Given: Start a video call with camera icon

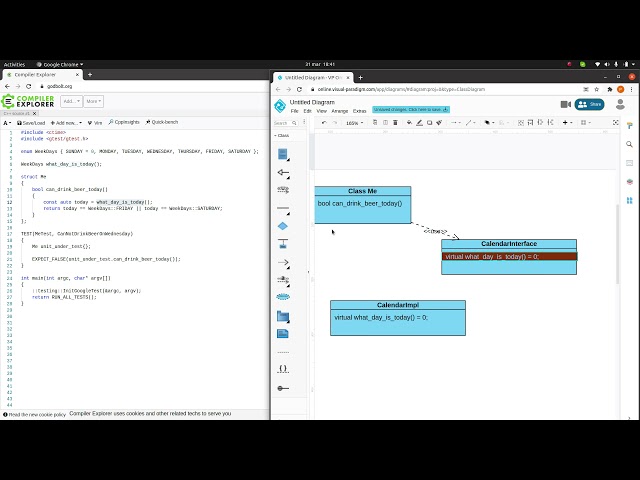Looking at the screenshot, I should pos(566,104).
